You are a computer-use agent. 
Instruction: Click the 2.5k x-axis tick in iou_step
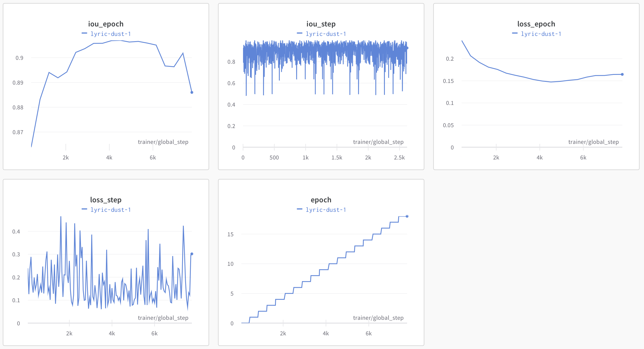(x=399, y=158)
